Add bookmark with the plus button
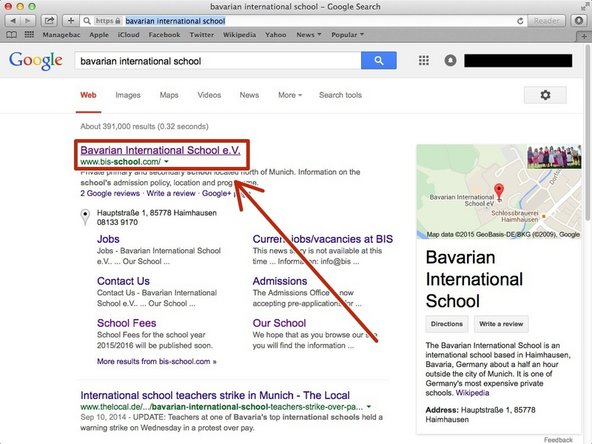 click(71, 21)
